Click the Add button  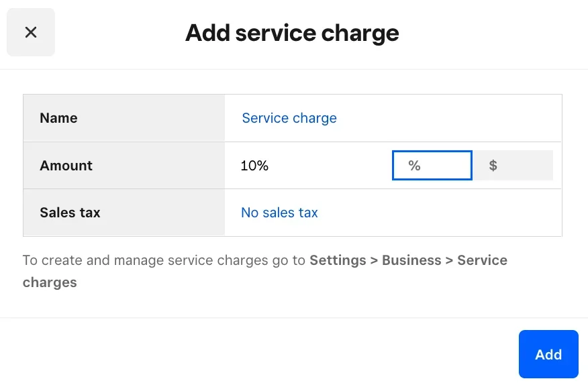[548, 354]
